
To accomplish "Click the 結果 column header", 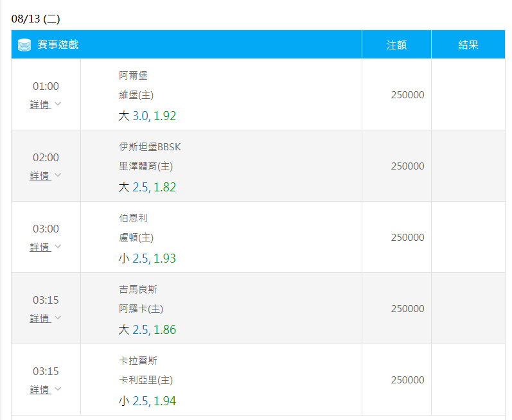I will [468, 45].
